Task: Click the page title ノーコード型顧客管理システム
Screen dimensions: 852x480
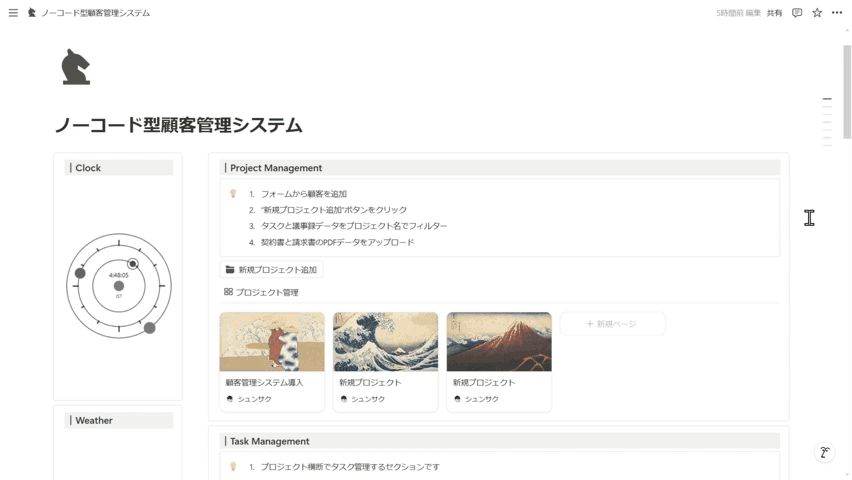Action: click(x=178, y=125)
